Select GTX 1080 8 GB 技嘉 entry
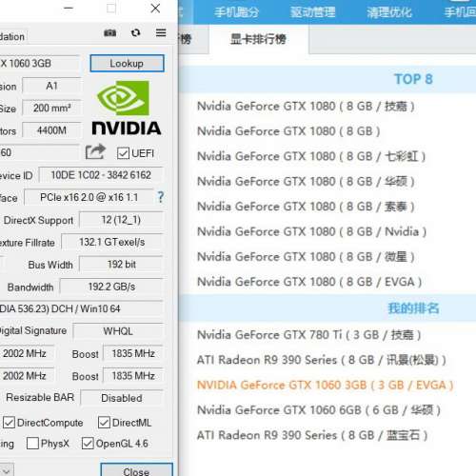Viewport: 476px width, 476px height. coord(306,106)
